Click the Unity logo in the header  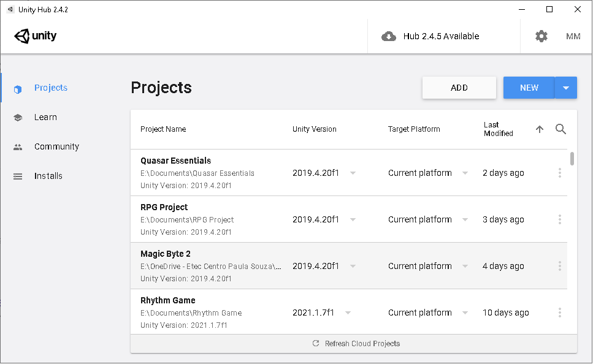(x=36, y=36)
